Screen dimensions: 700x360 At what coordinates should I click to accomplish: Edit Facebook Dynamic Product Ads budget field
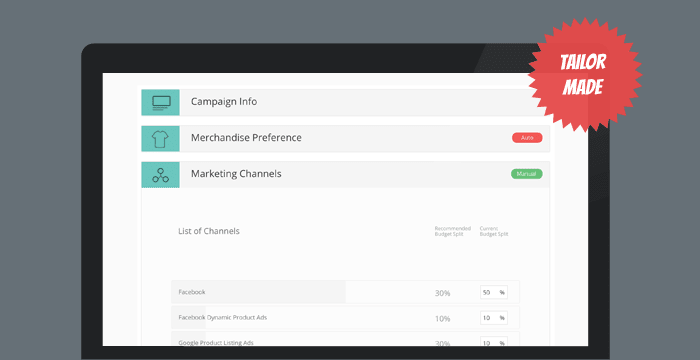click(x=494, y=318)
